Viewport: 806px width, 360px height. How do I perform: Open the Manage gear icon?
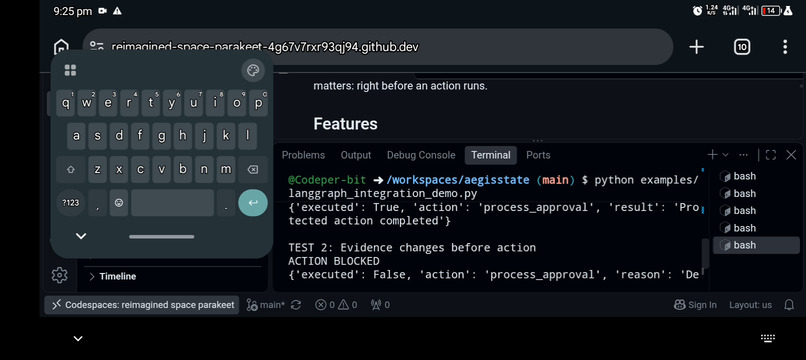pos(60,275)
